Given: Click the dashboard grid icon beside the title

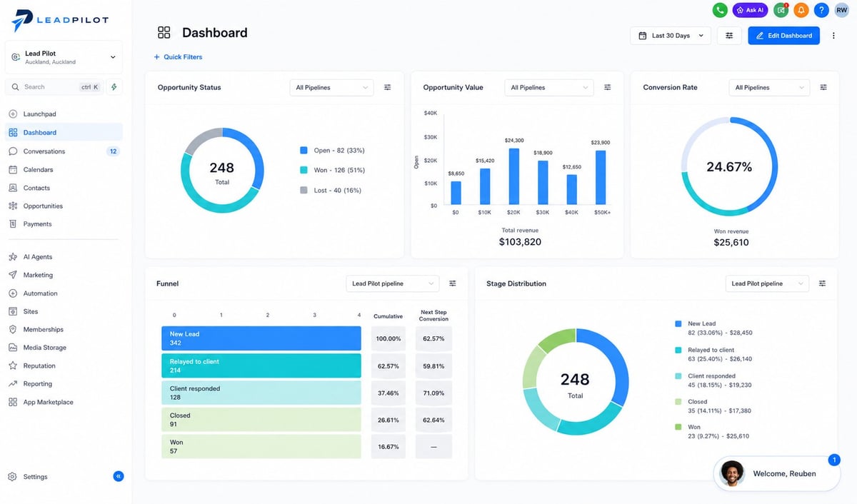Looking at the screenshot, I should pos(164,32).
